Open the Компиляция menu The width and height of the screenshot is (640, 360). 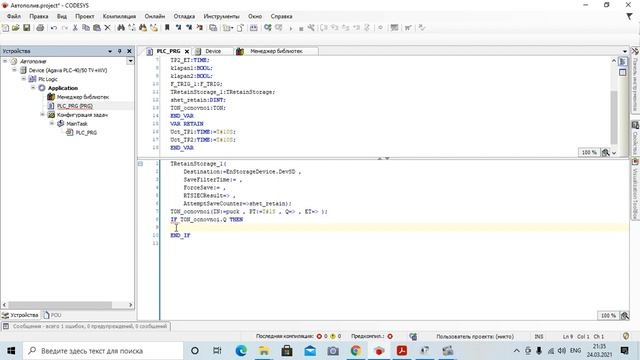pyautogui.click(x=119, y=16)
